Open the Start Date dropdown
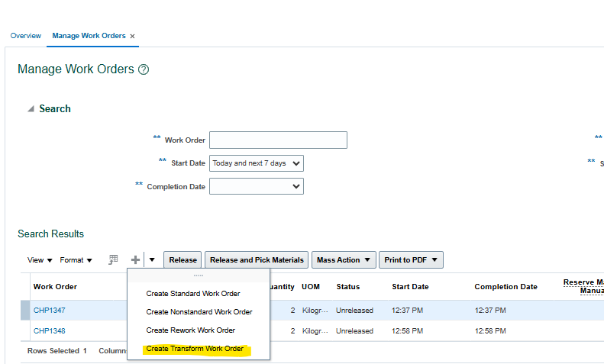 [x=257, y=163]
